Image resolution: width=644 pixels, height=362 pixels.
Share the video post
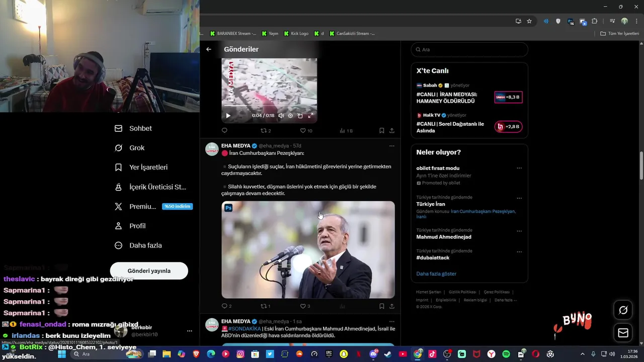click(392, 131)
